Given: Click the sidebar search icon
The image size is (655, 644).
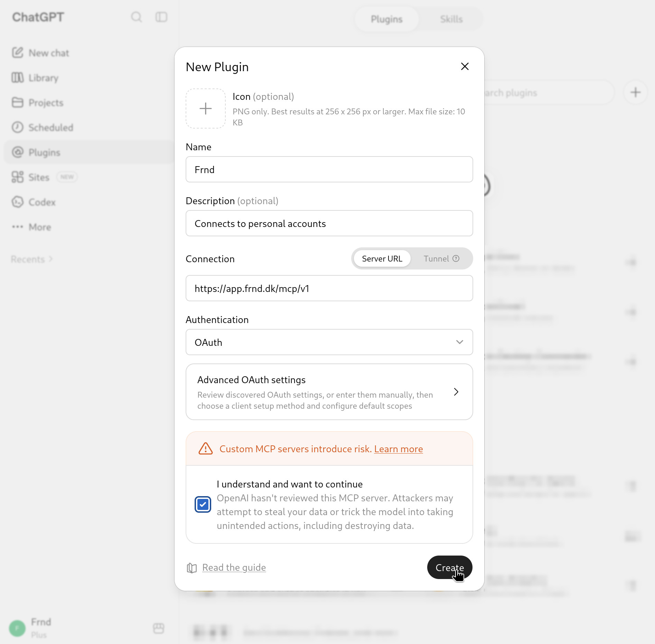Looking at the screenshot, I should click(137, 17).
